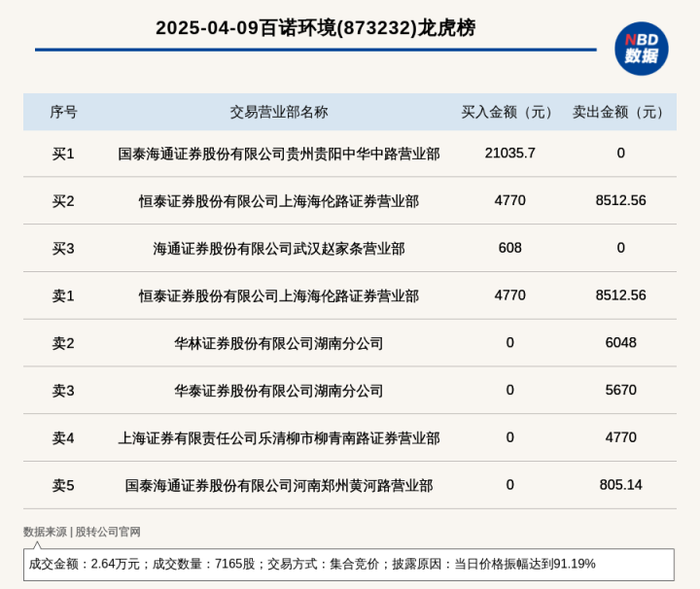Select the title 2025-04-09百诺环境(873232)龙虎榜

pos(316,28)
